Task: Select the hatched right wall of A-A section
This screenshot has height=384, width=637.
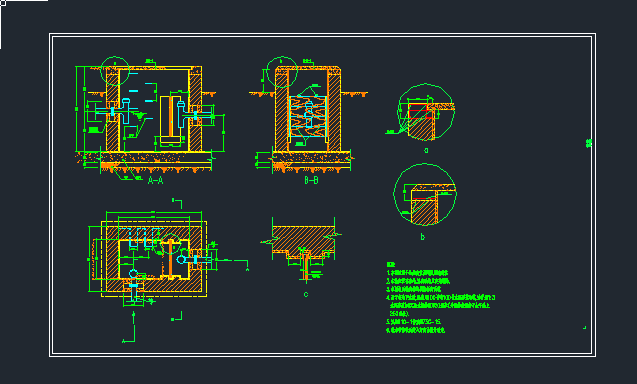Action: tap(195, 110)
